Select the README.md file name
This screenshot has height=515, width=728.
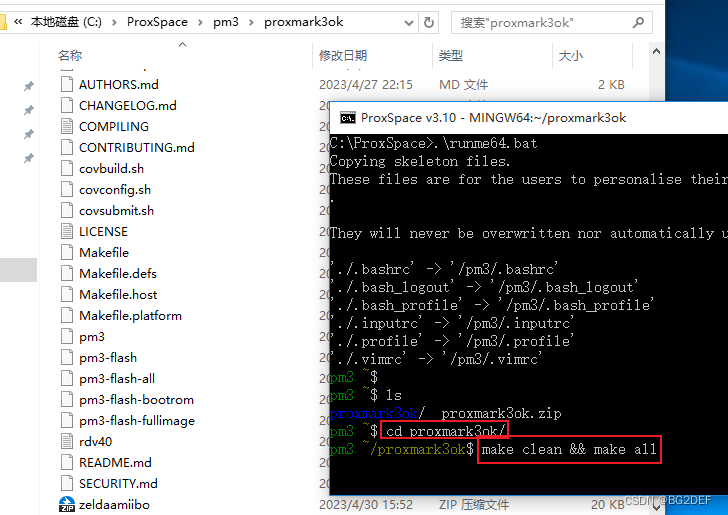tap(115, 463)
